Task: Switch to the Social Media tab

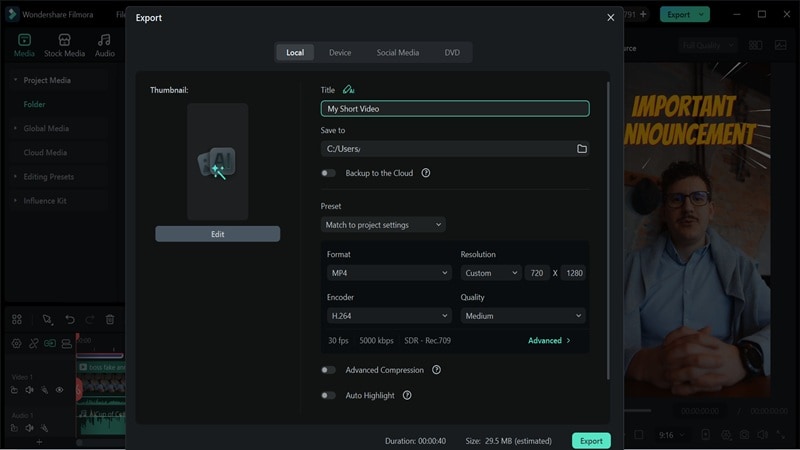Action: [x=398, y=53]
